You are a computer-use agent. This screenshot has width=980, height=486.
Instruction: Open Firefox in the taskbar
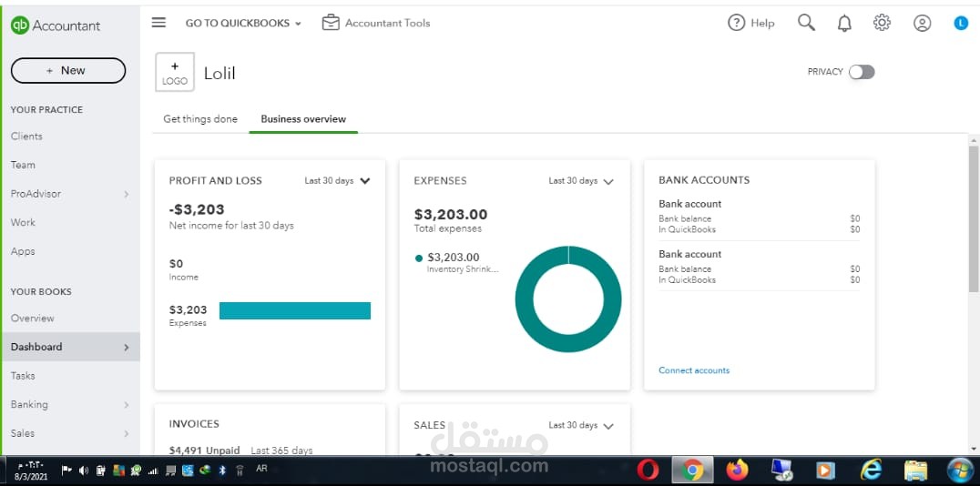point(738,470)
